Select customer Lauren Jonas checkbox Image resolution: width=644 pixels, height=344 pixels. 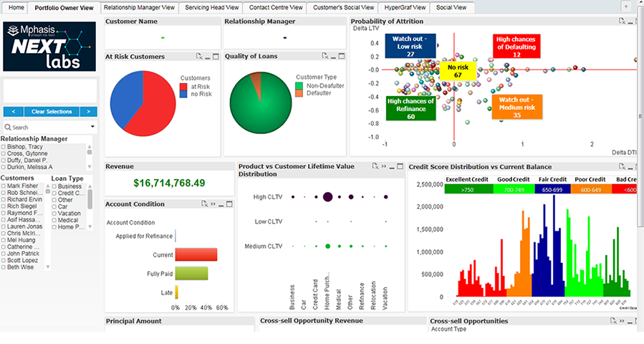(x=4, y=226)
